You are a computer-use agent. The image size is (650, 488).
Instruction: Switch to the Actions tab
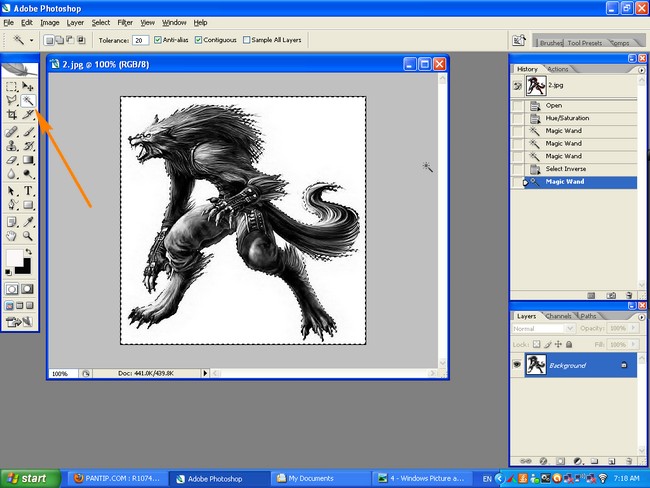pyautogui.click(x=558, y=69)
